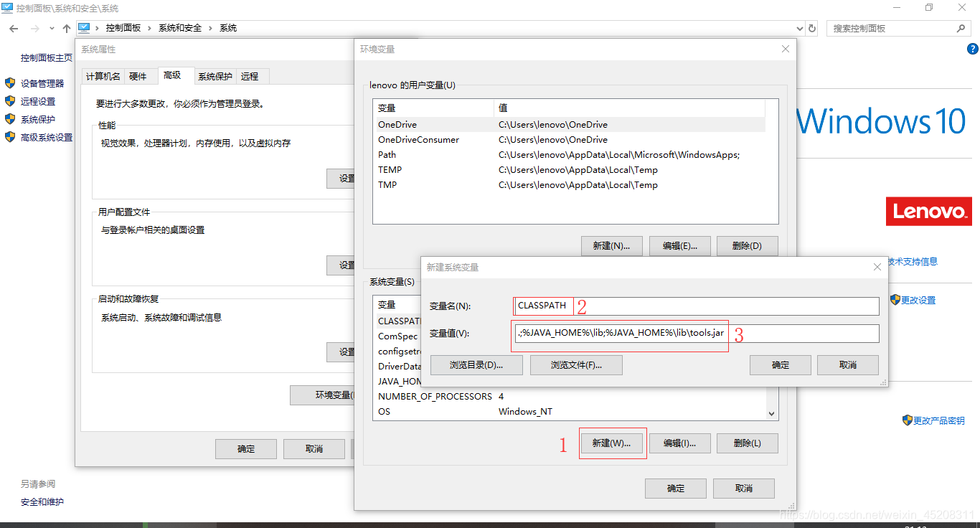Go back with the navigation back arrow
Viewport: 980px width, 528px height.
tap(14, 28)
